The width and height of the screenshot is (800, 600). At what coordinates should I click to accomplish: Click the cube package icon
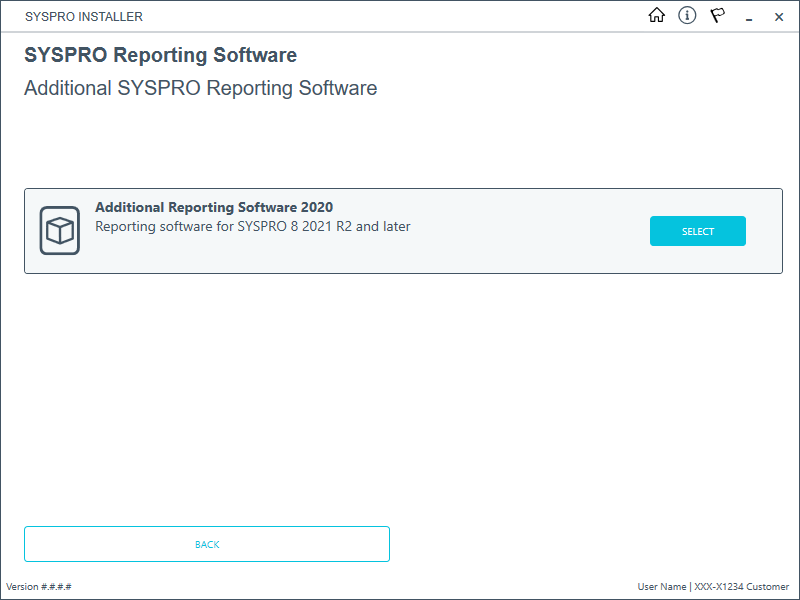pos(60,231)
